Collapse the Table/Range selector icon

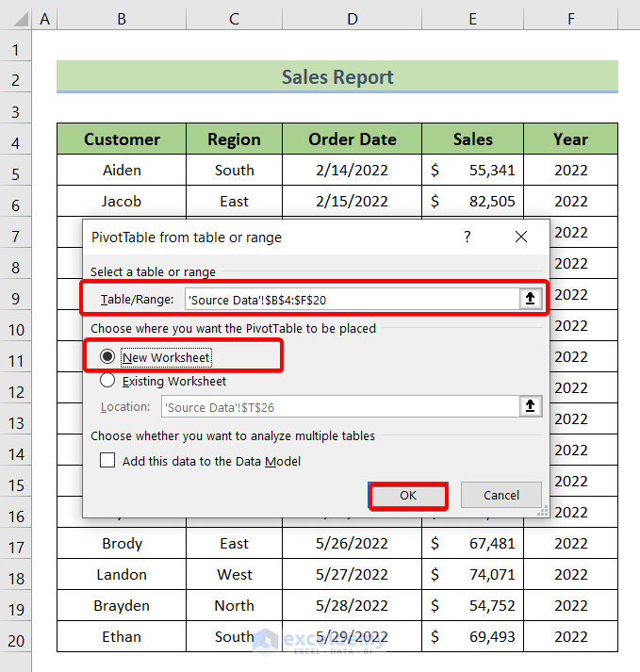[x=531, y=299]
